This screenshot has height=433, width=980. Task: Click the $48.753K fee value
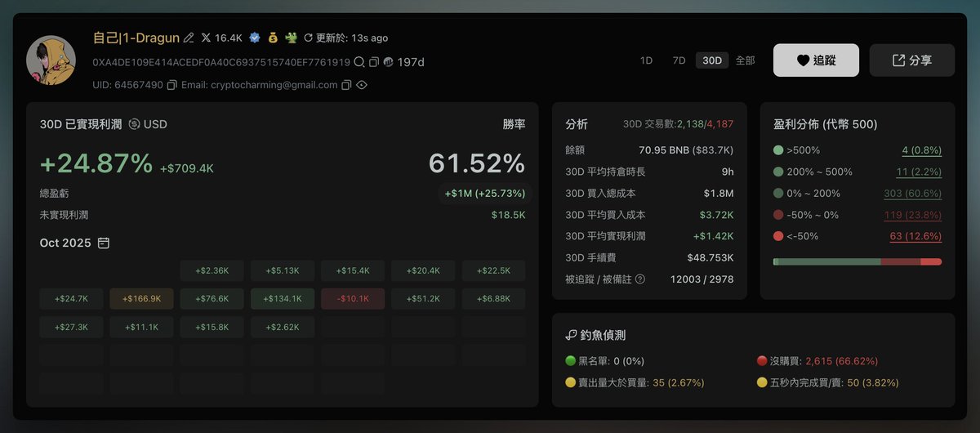click(710, 257)
